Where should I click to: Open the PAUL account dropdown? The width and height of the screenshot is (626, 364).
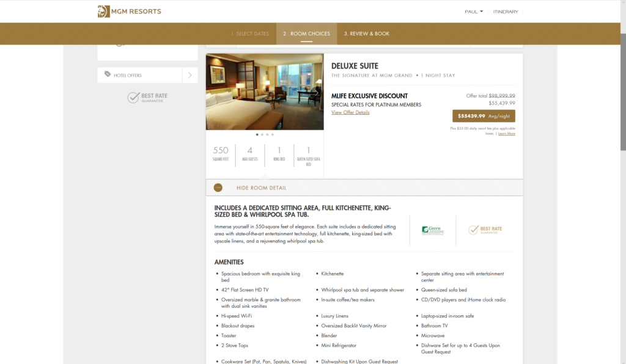(x=474, y=12)
